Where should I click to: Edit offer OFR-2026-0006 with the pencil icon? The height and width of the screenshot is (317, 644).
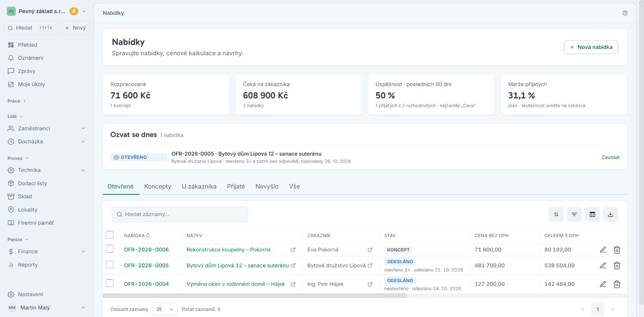pyautogui.click(x=603, y=250)
